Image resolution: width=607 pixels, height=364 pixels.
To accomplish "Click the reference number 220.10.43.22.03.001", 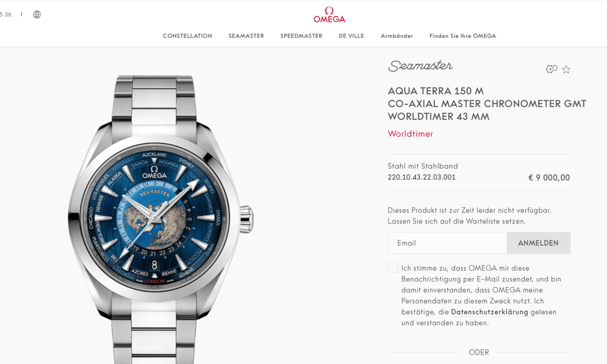I will click(422, 177).
